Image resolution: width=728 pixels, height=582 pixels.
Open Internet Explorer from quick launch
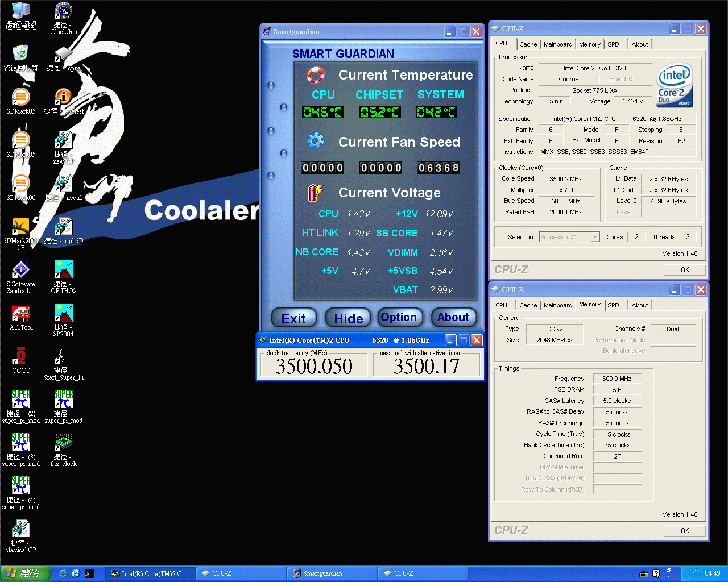tap(63, 573)
